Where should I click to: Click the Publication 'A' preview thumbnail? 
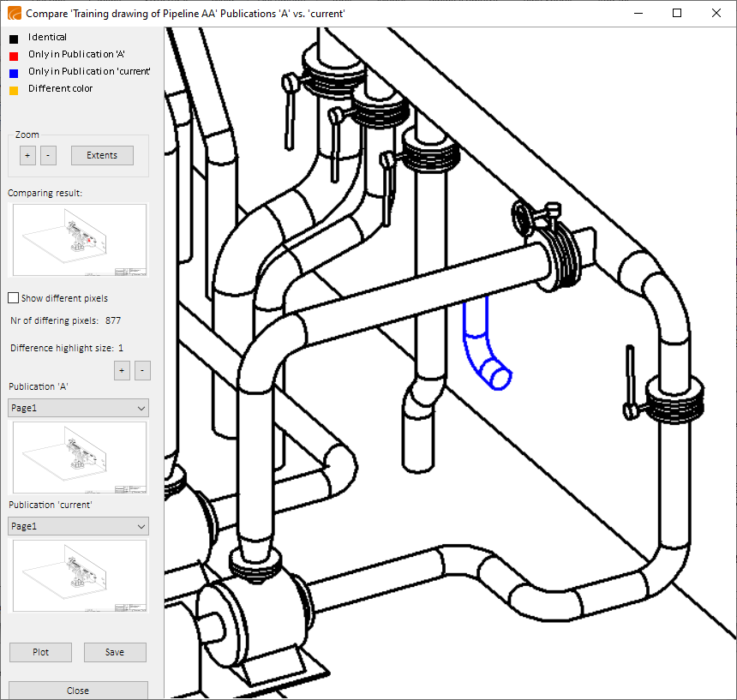point(78,458)
